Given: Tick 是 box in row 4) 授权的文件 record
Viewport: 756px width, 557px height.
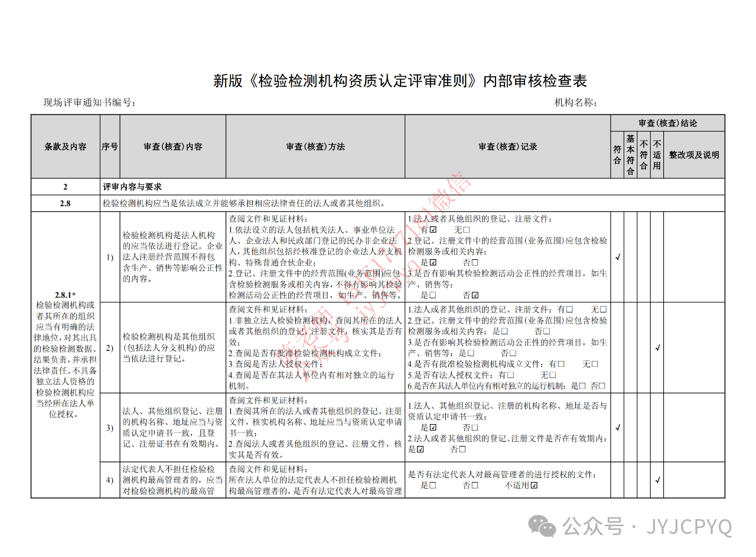Looking at the screenshot, I should pyautogui.click(x=433, y=486).
